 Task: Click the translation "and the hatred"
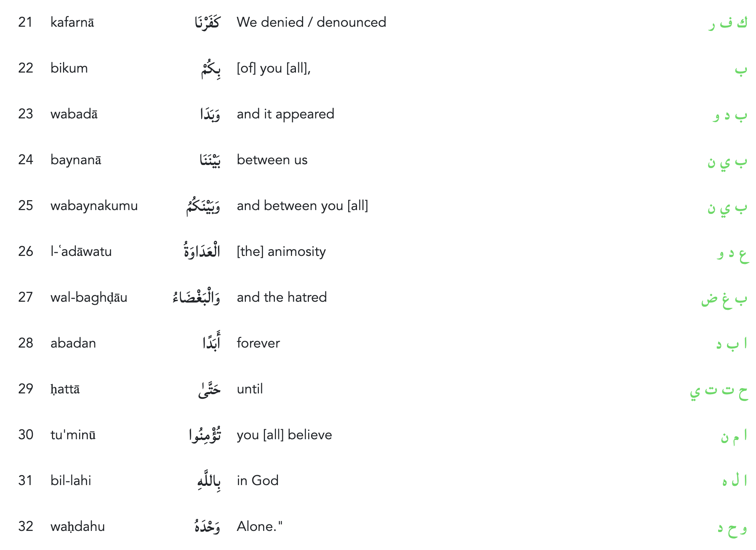282,298
